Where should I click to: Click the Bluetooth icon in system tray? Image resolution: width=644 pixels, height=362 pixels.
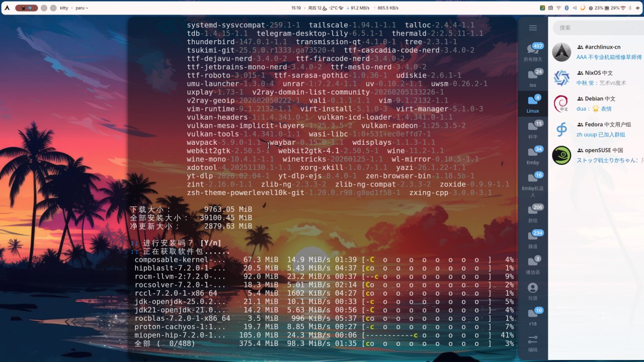pos(567,8)
